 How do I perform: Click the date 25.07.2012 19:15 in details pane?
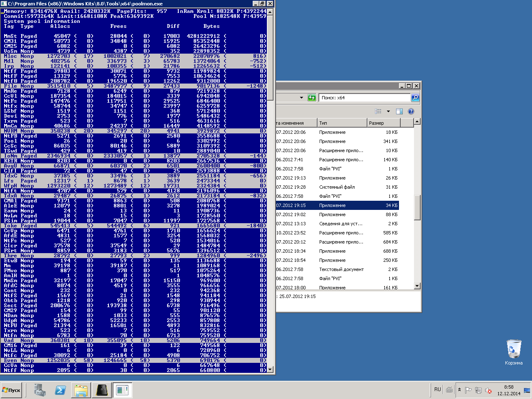[x=298, y=296]
